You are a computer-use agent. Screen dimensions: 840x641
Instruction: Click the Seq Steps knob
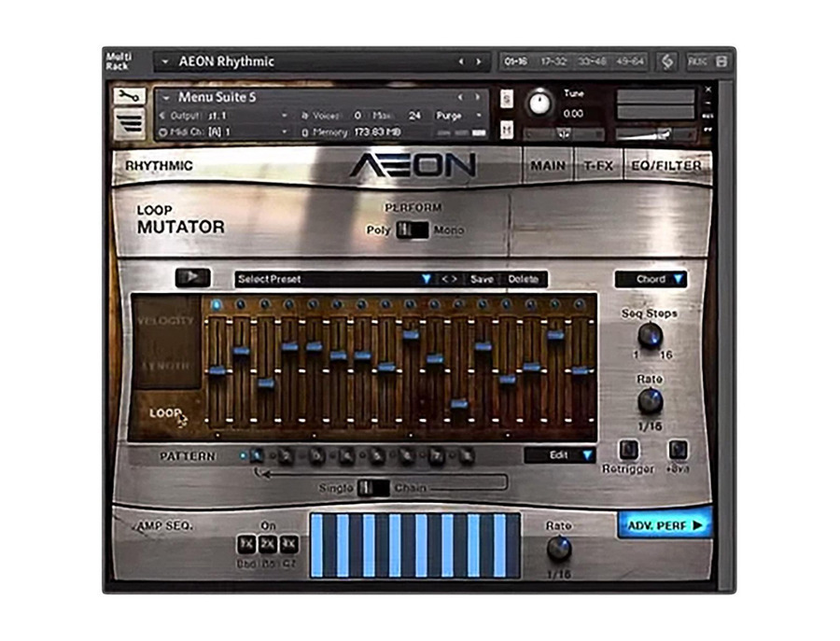pyautogui.click(x=650, y=336)
